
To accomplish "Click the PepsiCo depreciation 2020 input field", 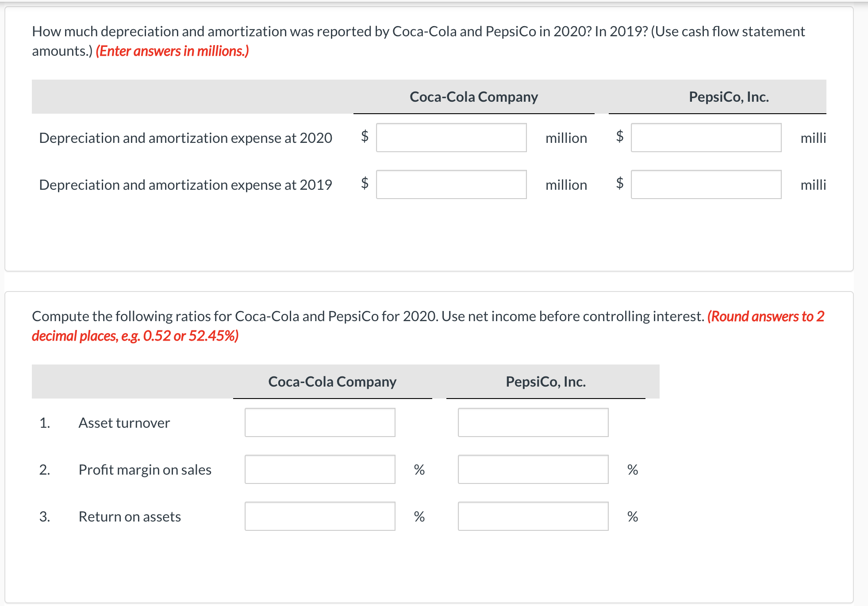I will [706, 138].
